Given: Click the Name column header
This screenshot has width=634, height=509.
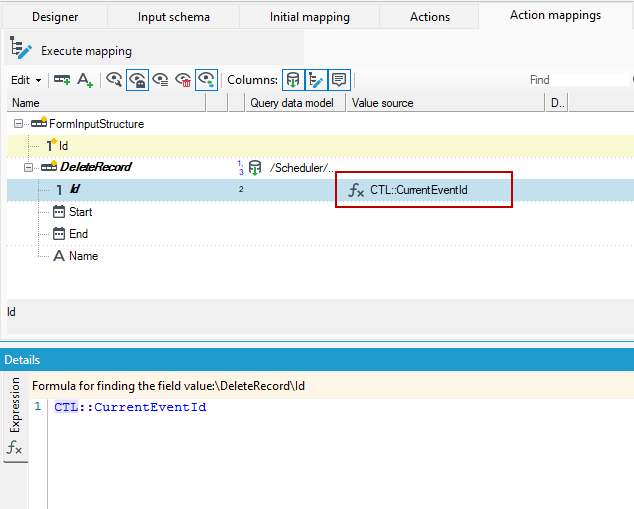Looking at the screenshot, I should point(106,103).
